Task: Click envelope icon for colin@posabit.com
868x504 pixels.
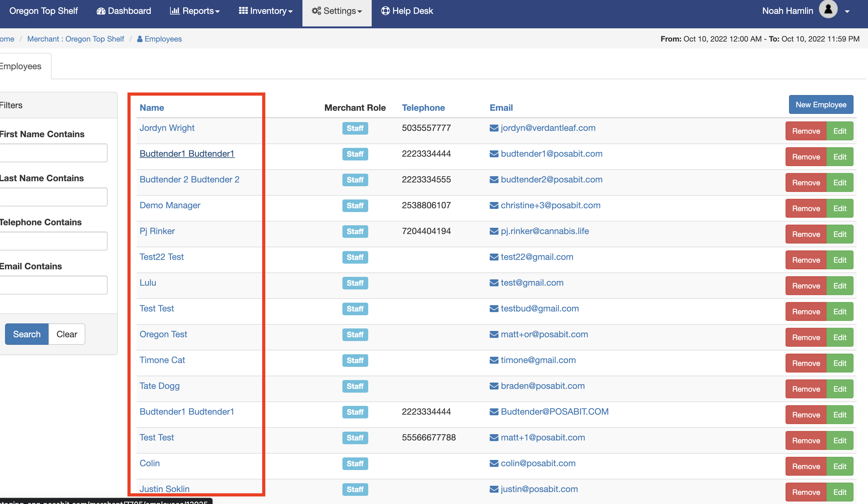Action: click(x=494, y=464)
